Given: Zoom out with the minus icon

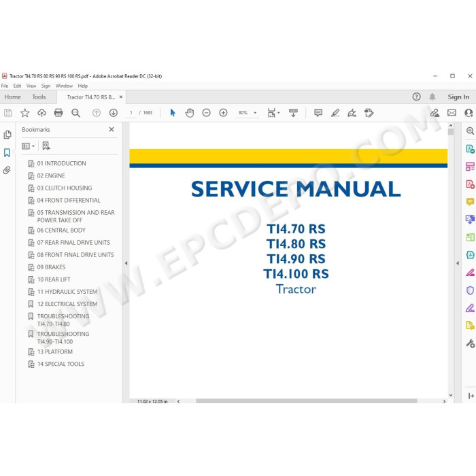Looking at the screenshot, I should click(x=206, y=113).
